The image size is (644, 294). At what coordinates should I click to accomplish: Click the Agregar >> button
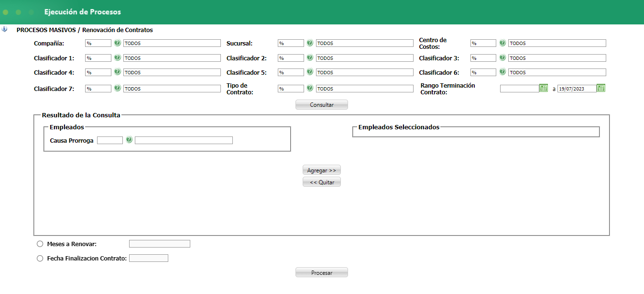coord(322,170)
